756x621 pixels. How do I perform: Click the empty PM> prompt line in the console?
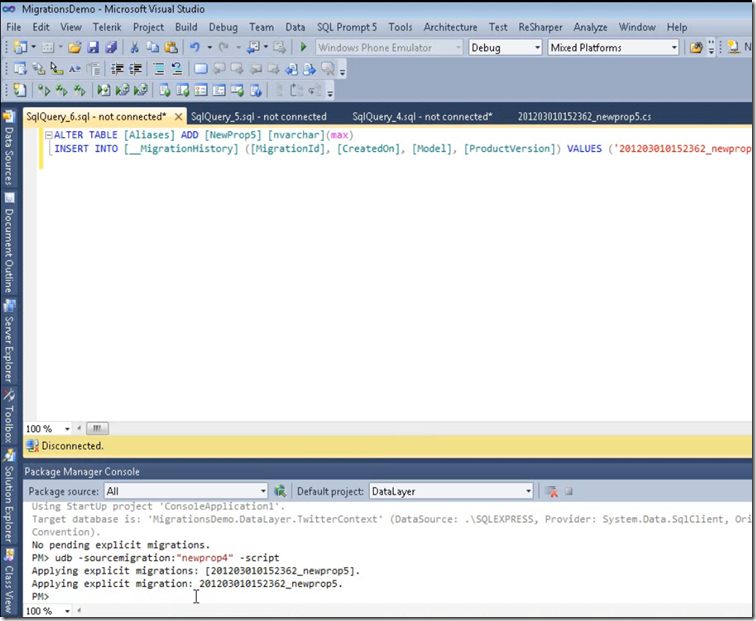click(40, 596)
